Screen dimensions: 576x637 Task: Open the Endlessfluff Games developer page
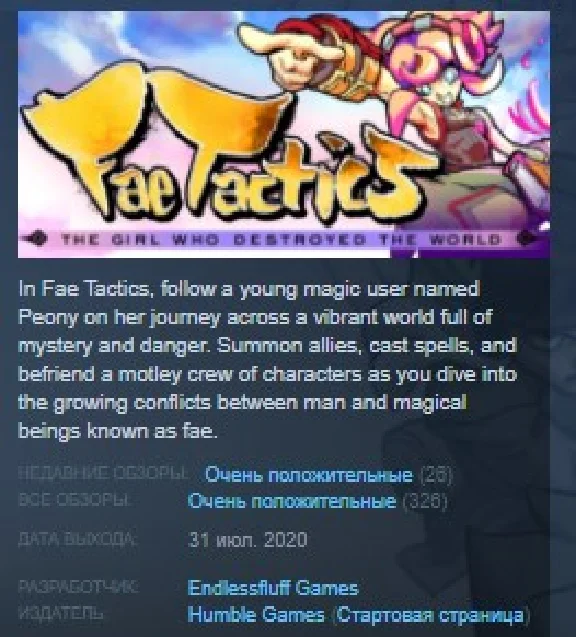click(x=273, y=588)
